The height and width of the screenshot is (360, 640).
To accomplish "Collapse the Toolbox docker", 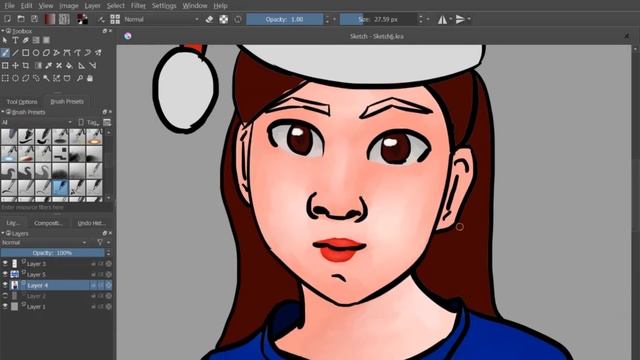I will click(x=3, y=31).
